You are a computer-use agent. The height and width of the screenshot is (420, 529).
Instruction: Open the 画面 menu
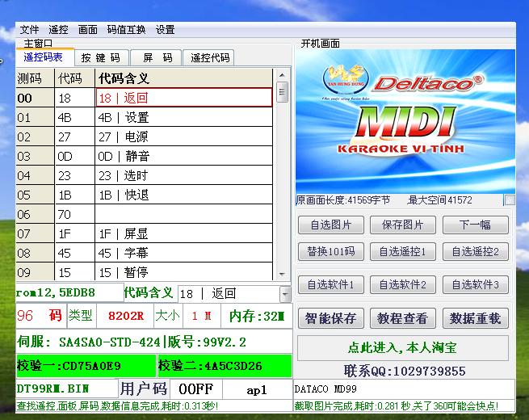[88, 30]
